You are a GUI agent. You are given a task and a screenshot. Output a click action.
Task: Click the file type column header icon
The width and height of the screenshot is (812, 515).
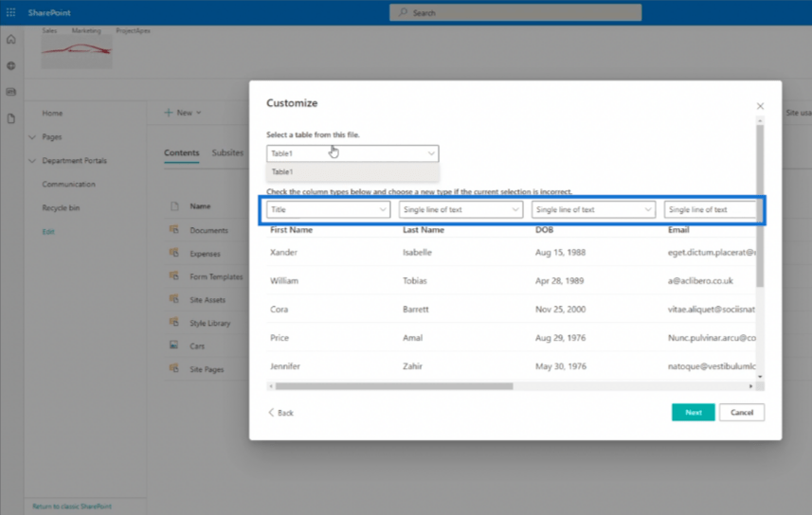pyautogui.click(x=174, y=206)
